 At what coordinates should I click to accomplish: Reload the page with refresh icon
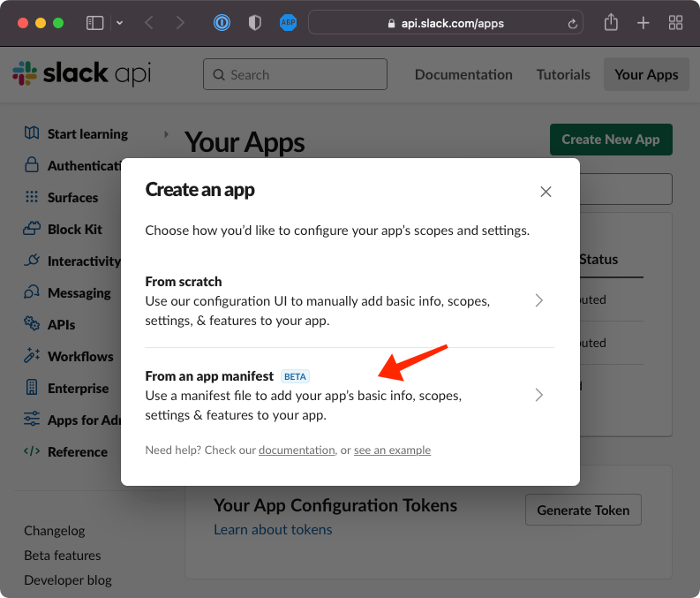(x=572, y=24)
